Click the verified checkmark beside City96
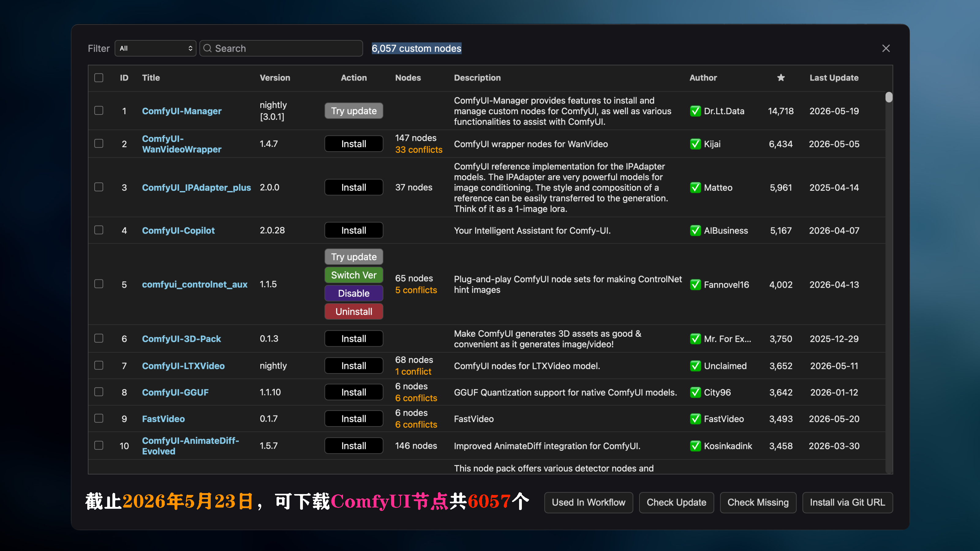980x551 pixels. [x=695, y=392]
